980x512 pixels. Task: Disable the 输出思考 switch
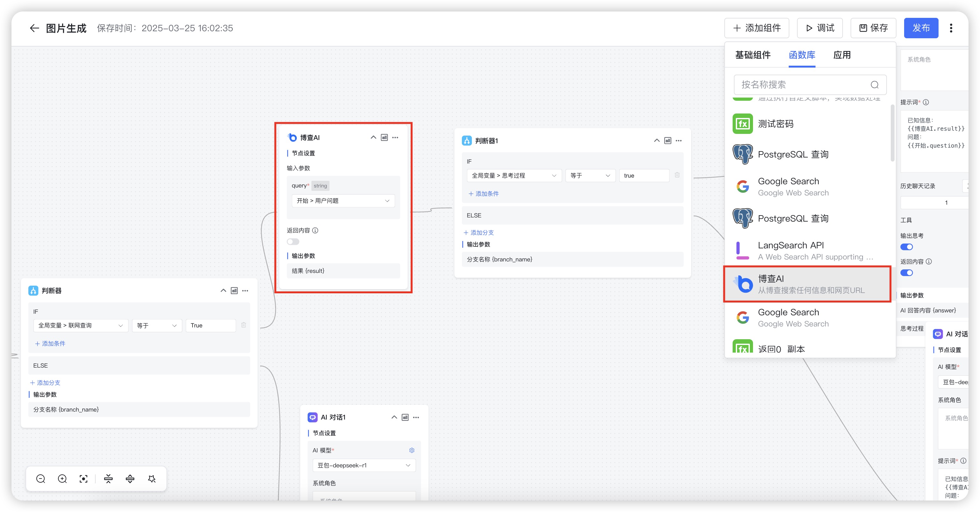(x=907, y=247)
